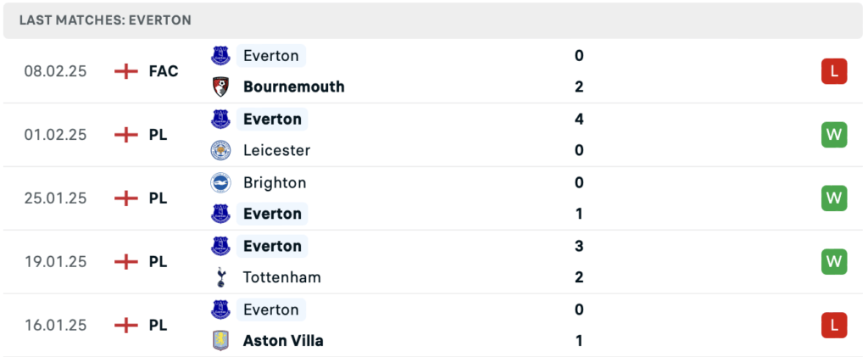Click the Aston Villa club crest icon
Viewport: 868px width, 357px height.
221,341
